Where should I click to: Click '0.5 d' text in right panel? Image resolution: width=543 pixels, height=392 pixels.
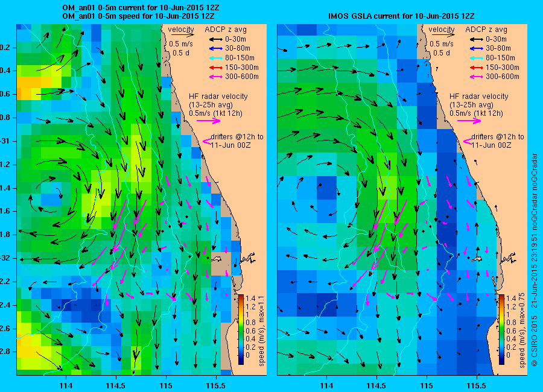[x=442, y=53]
